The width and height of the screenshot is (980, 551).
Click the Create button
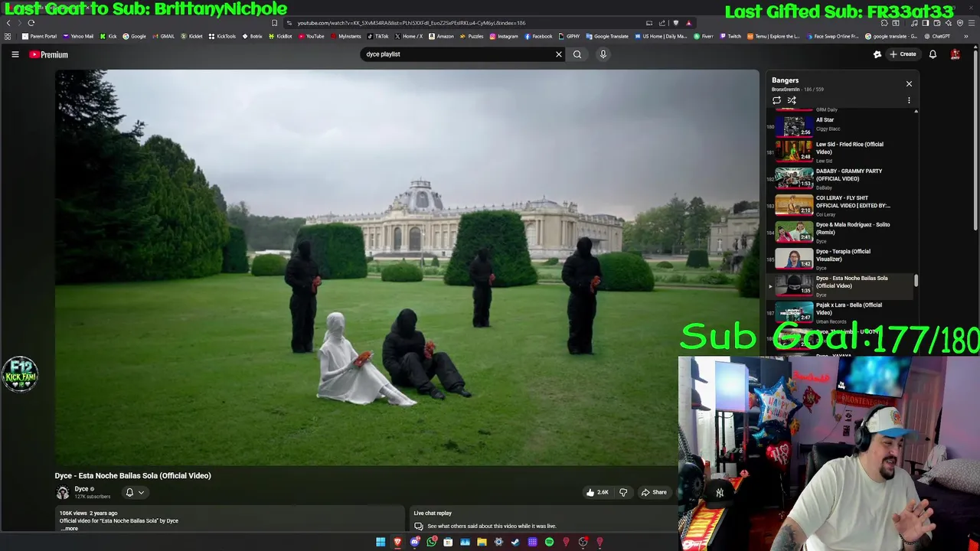coord(903,54)
